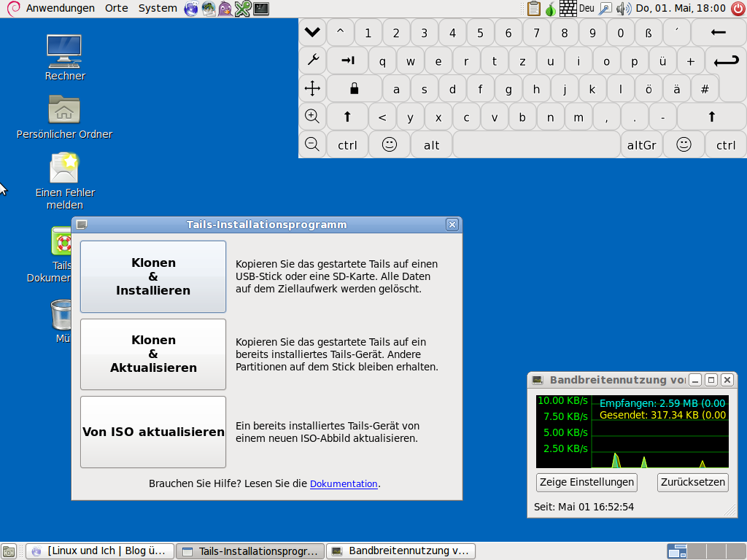Open the Deu keyboard layout selector

coord(587,9)
